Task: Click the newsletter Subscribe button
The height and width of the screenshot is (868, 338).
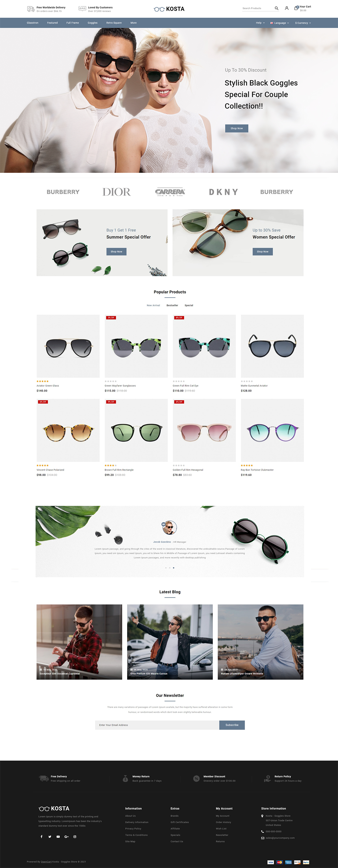Action: (232, 725)
